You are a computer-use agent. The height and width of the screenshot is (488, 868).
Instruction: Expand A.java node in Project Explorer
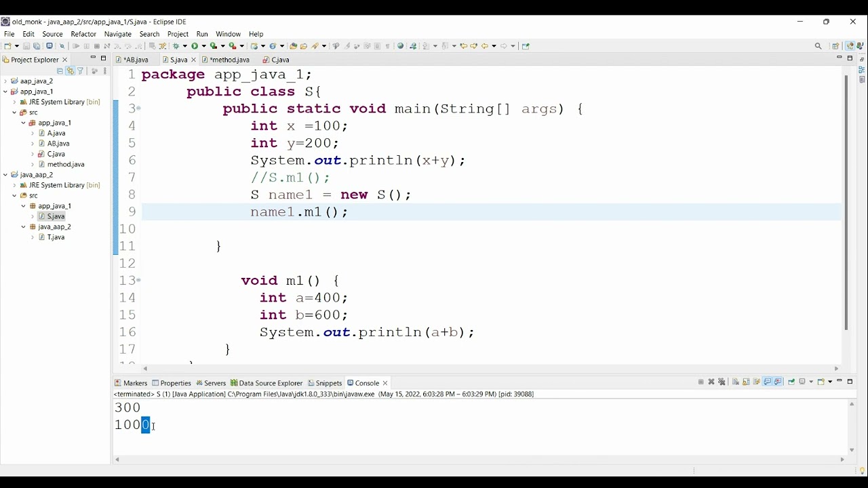tap(33, 134)
